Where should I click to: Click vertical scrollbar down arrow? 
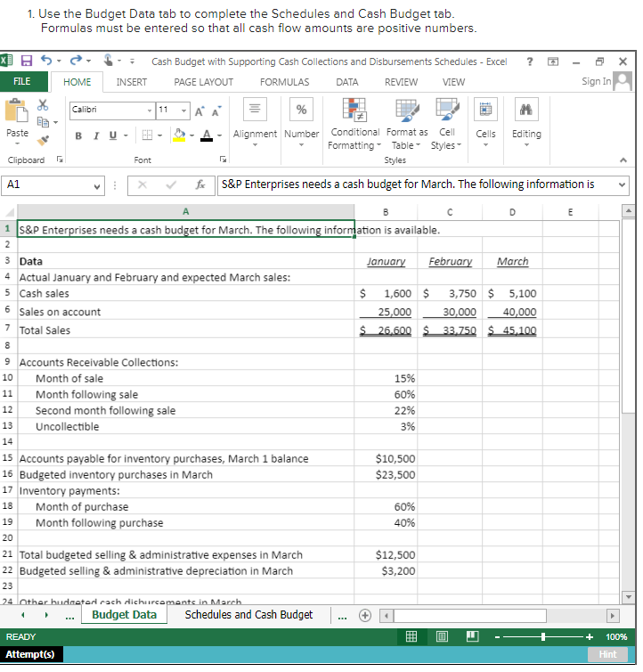tap(628, 597)
